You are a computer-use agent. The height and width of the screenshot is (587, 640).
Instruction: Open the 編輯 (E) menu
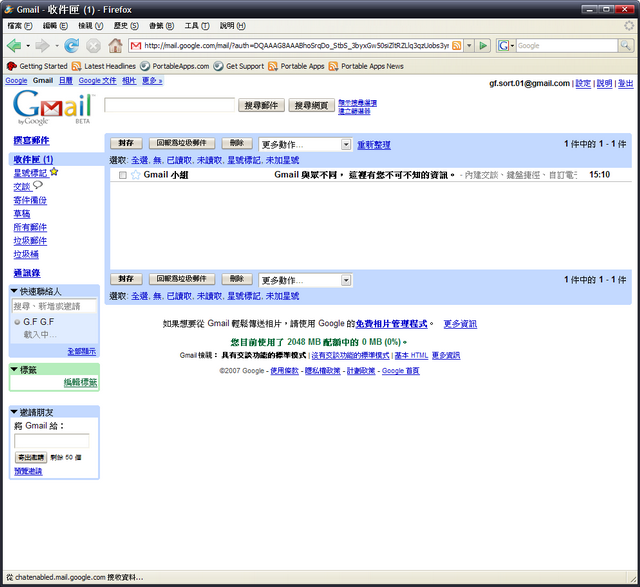click(x=55, y=26)
